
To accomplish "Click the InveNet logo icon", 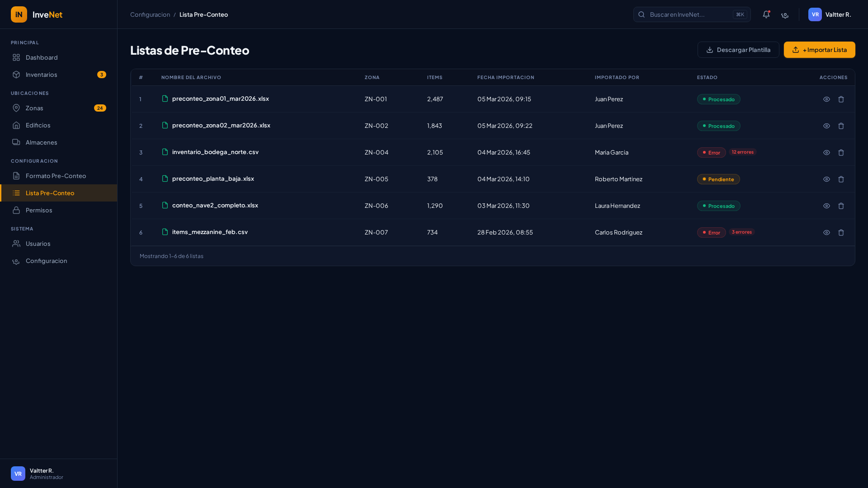I will (19, 14).
